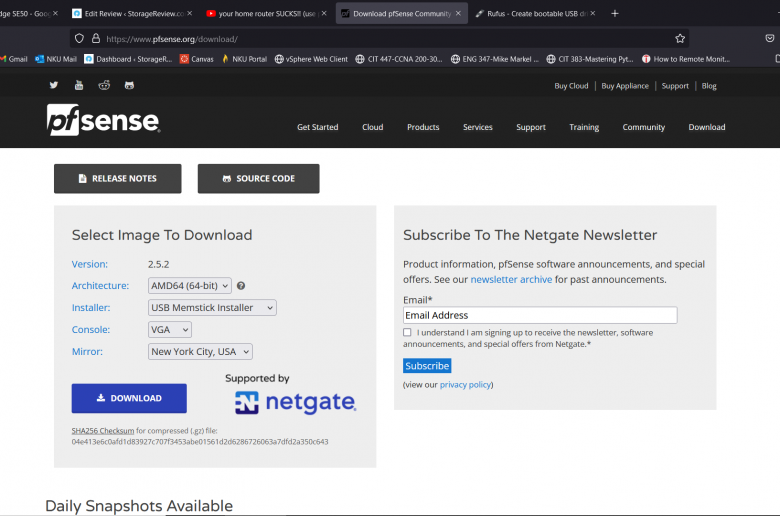The image size is (780, 516).
Task: Open Support item in main navigation
Action: [x=531, y=127]
